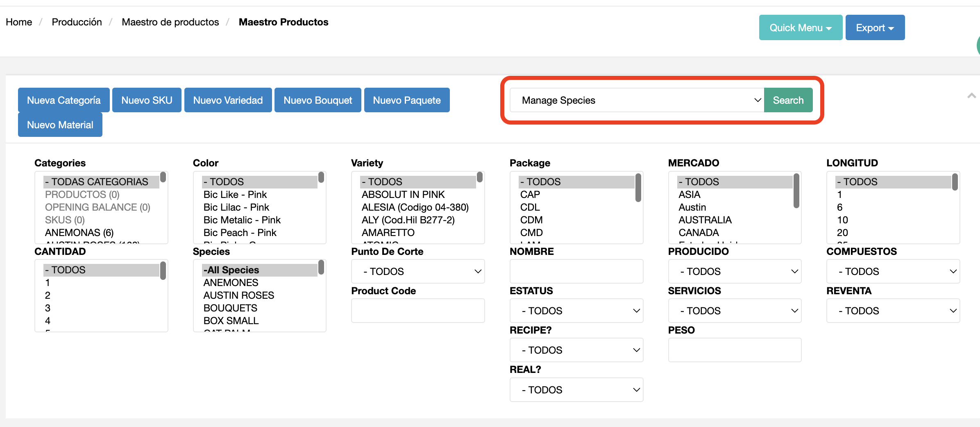Expand the Manage Species select box
Screen dimensions: 980x427
(x=637, y=100)
